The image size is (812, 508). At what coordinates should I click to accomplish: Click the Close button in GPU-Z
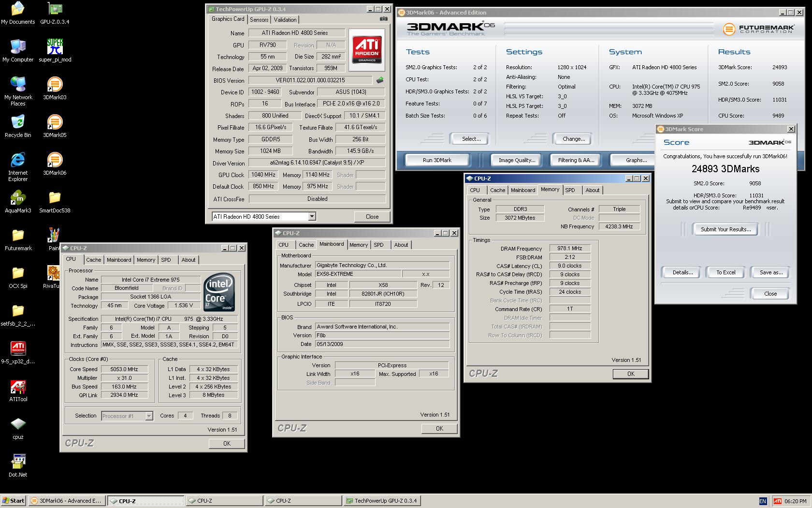click(372, 216)
